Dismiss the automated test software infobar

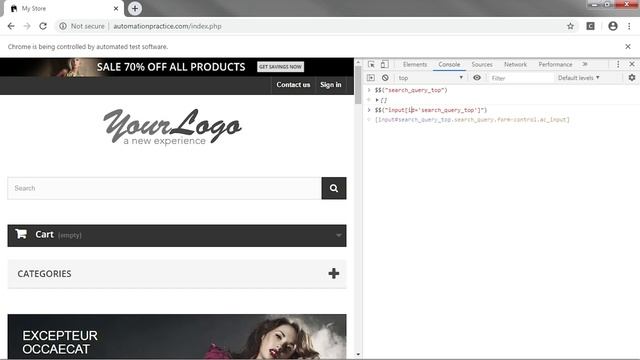tap(628, 47)
